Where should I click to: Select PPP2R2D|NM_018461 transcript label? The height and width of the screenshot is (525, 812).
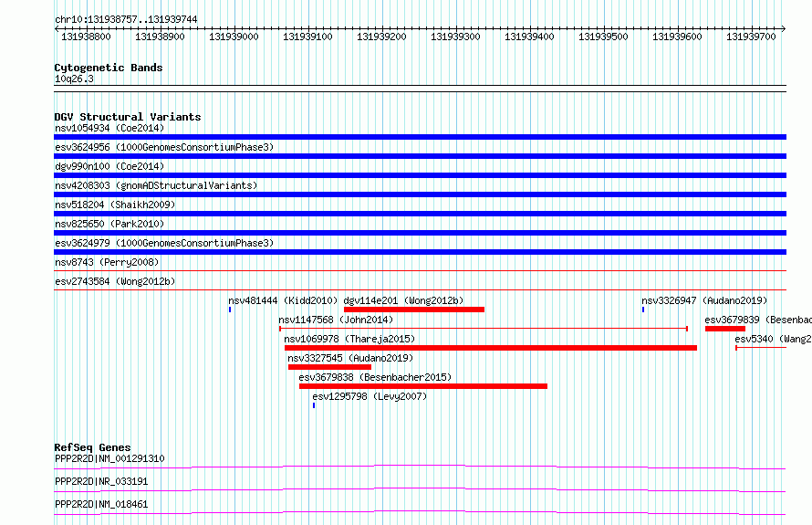101,504
